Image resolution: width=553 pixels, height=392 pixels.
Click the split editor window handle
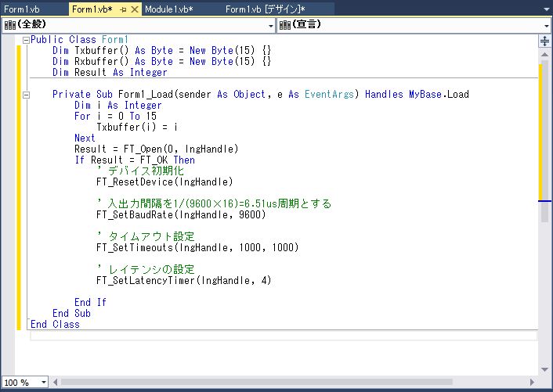coord(544,41)
